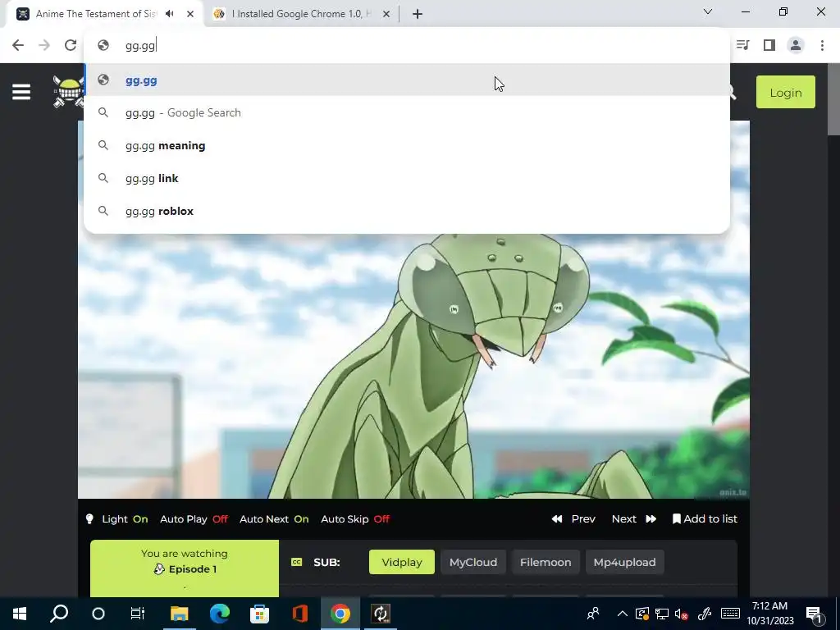The width and height of the screenshot is (840, 630).
Task: Select the MyCloud server
Action: tap(473, 562)
